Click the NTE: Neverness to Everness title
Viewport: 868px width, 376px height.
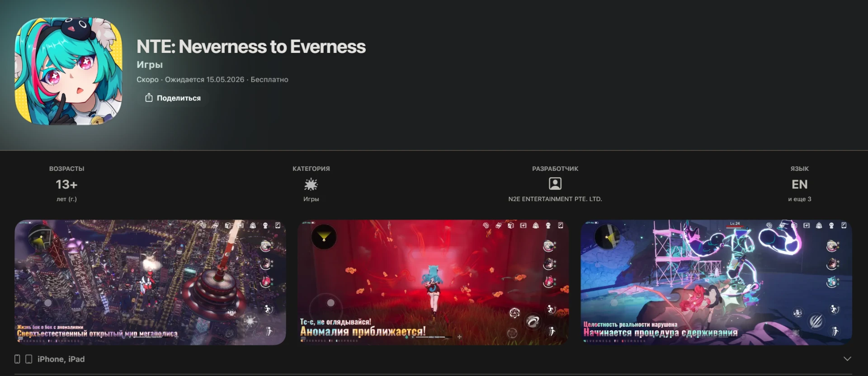[251, 47]
